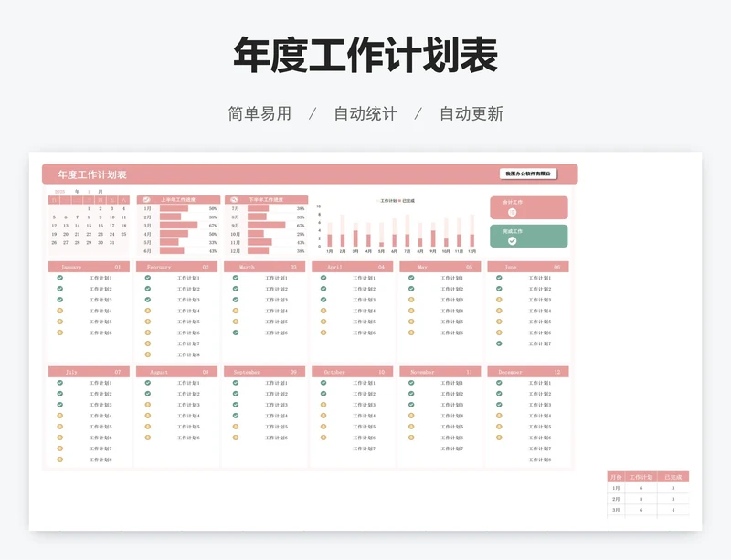Click the 合计工作 summary card
This screenshot has height=560, width=731.
pos(529,207)
